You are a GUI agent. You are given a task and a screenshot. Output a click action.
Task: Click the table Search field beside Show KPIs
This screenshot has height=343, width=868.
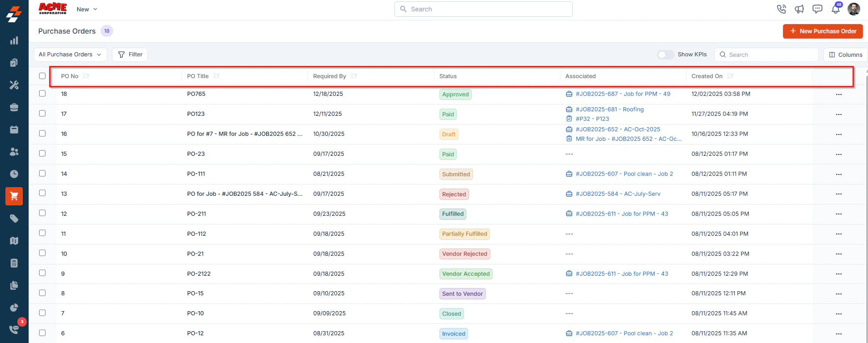tap(767, 55)
